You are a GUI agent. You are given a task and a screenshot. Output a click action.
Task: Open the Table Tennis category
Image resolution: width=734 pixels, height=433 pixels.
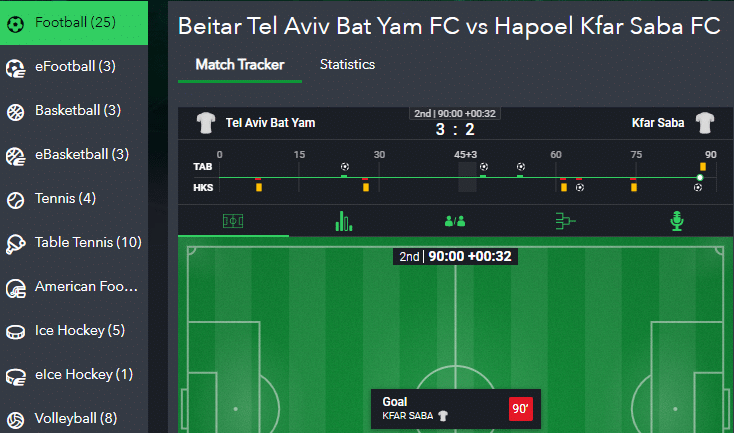pyautogui.click(x=74, y=242)
